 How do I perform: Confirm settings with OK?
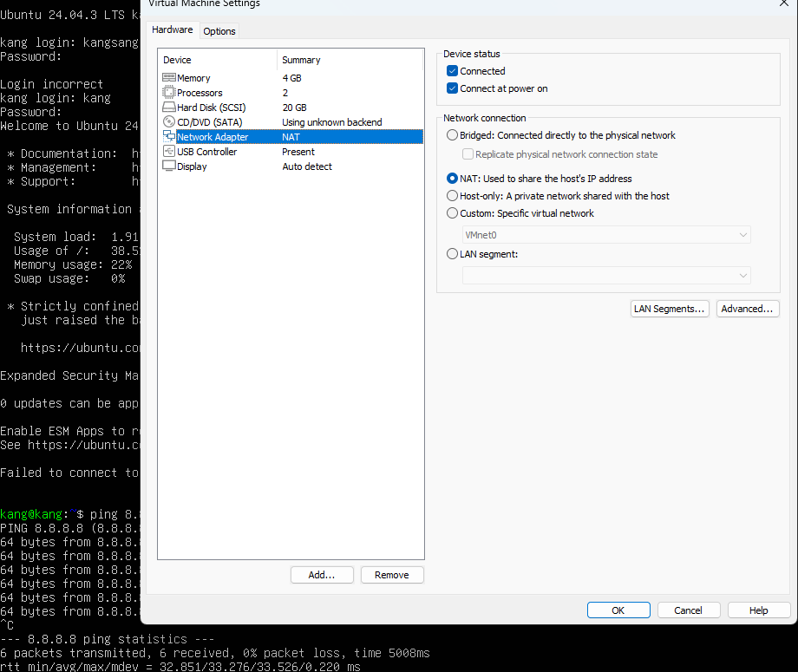618,610
